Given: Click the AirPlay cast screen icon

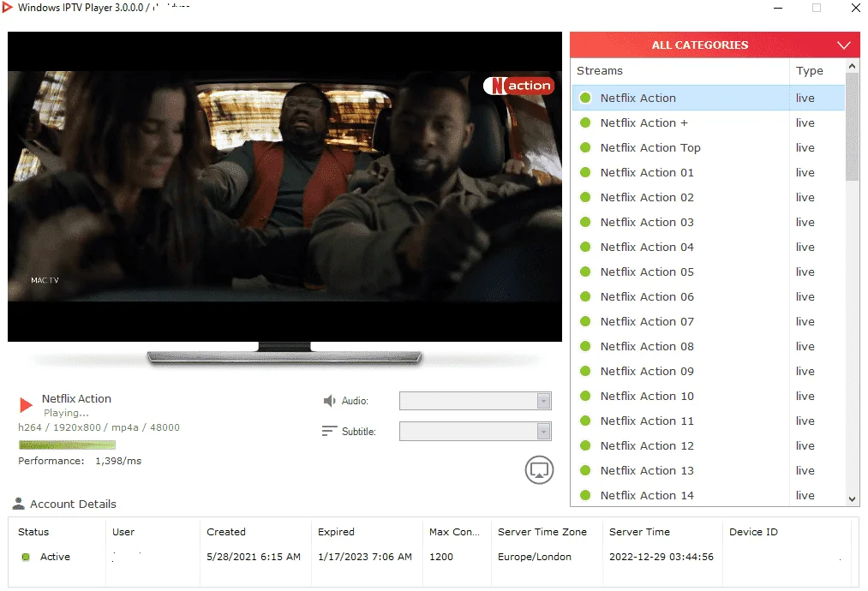Looking at the screenshot, I should click(x=539, y=470).
